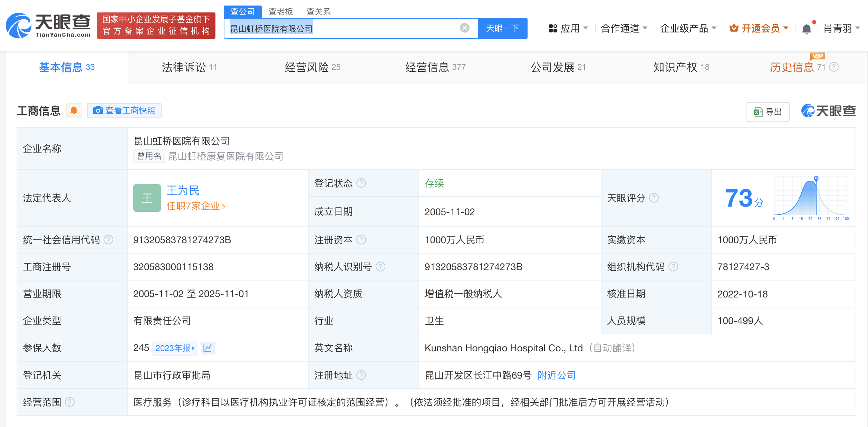Click help icon next to 经营范围

click(x=70, y=402)
